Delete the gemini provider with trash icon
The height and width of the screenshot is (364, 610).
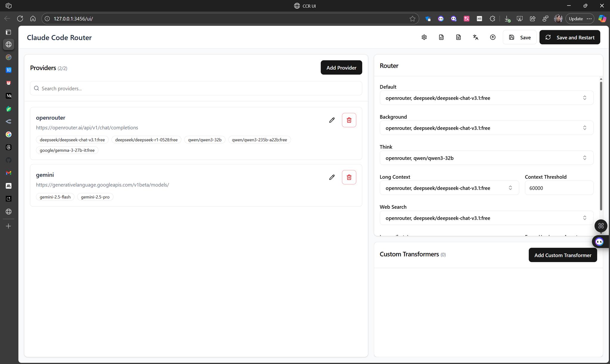coord(349,177)
